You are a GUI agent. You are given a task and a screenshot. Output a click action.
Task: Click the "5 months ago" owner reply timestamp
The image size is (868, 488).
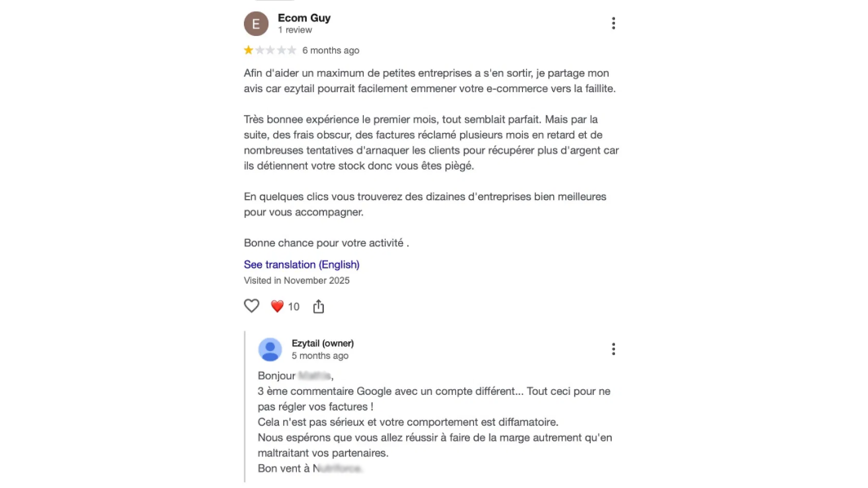click(x=320, y=356)
